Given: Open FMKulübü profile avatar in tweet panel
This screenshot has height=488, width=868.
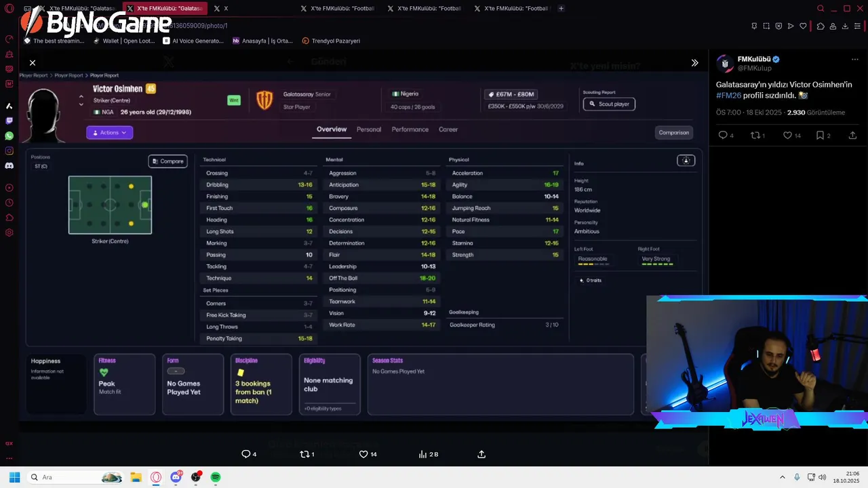Looking at the screenshot, I should pyautogui.click(x=725, y=64).
